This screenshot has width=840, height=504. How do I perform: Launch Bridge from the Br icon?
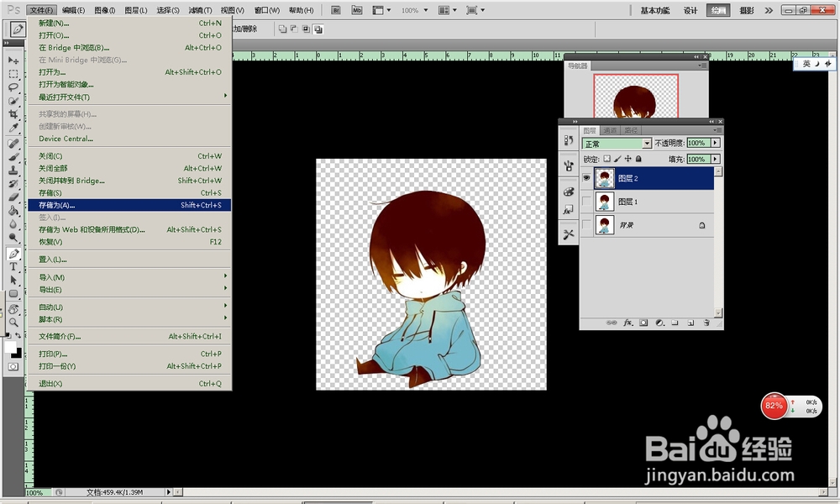pyautogui.click(x=336, y=10)
